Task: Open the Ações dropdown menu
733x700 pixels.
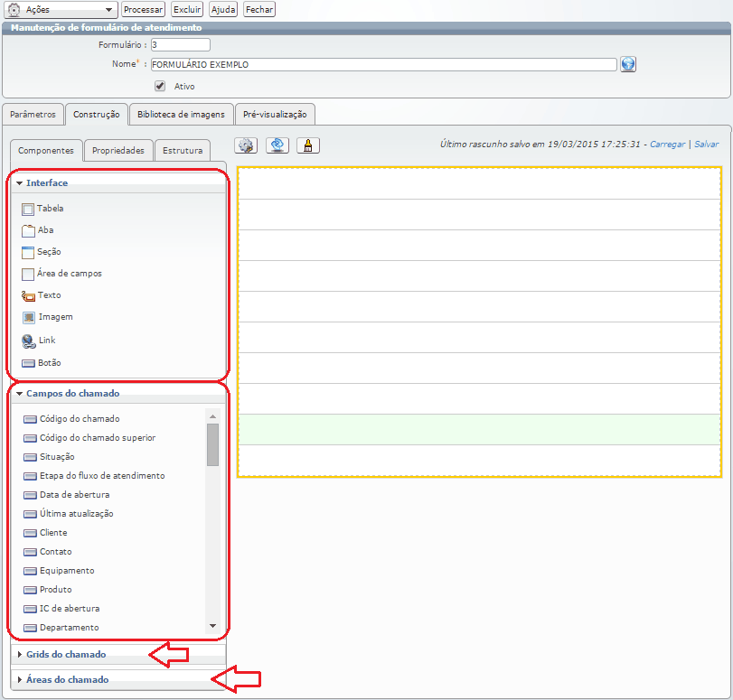Action: [61, 9]
